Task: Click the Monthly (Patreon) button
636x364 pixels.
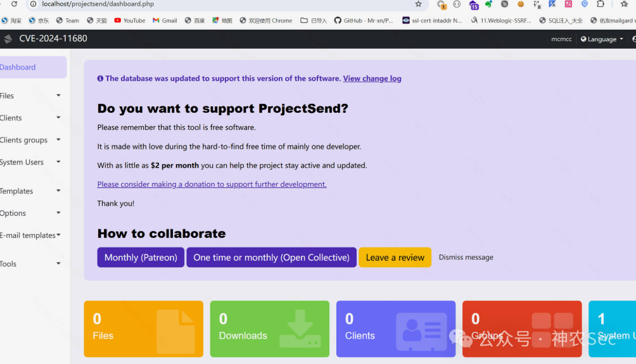Action: tap(141, 258)
